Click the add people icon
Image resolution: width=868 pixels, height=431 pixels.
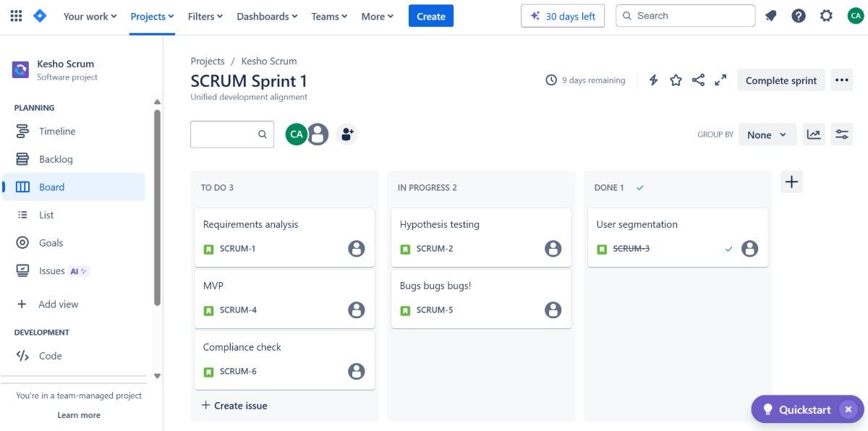click(x=347, y=135)
